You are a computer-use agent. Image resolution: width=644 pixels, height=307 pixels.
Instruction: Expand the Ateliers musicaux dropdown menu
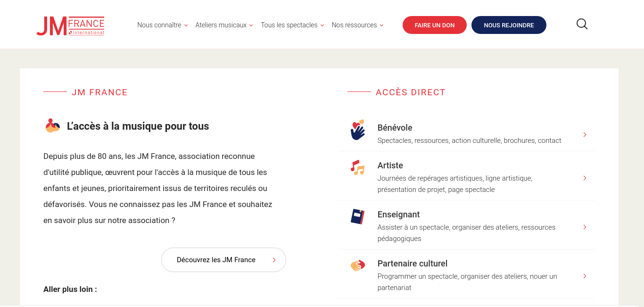[x=224, y=25]
